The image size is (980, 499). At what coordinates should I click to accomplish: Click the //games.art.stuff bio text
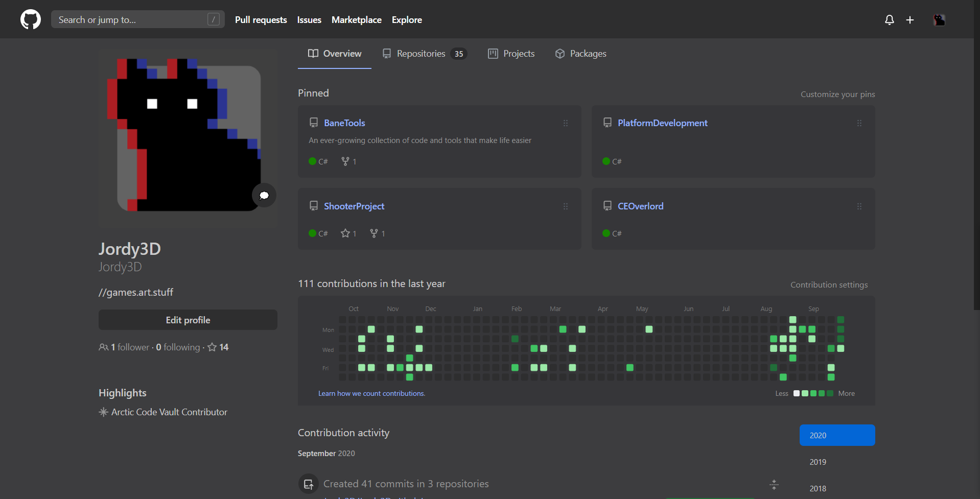(x=136, y=292)
